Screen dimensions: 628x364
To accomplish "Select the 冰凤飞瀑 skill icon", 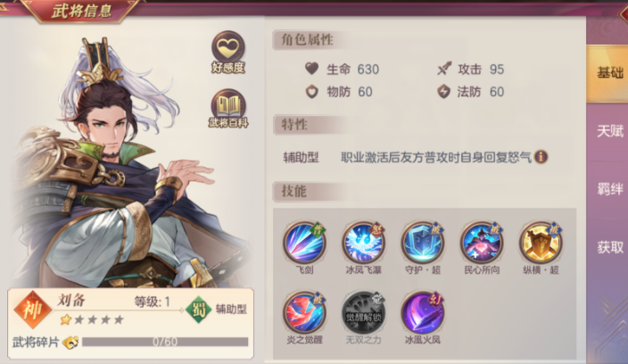I will 363,243.
